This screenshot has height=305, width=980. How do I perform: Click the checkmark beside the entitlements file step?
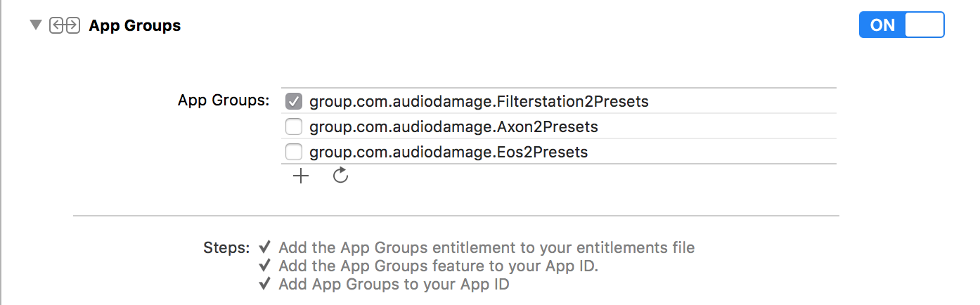click(265, 247)
